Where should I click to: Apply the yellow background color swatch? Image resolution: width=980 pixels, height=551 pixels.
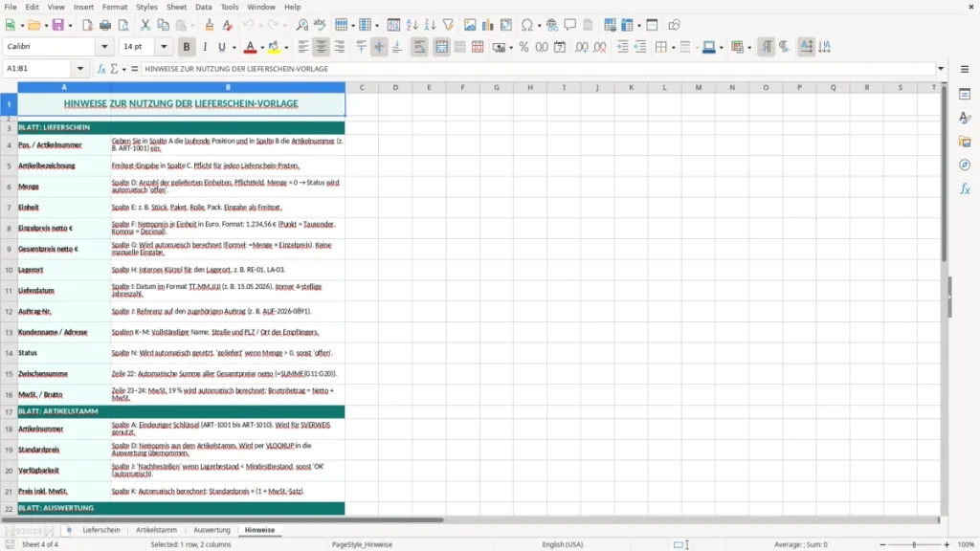click(x=274, y=47)
